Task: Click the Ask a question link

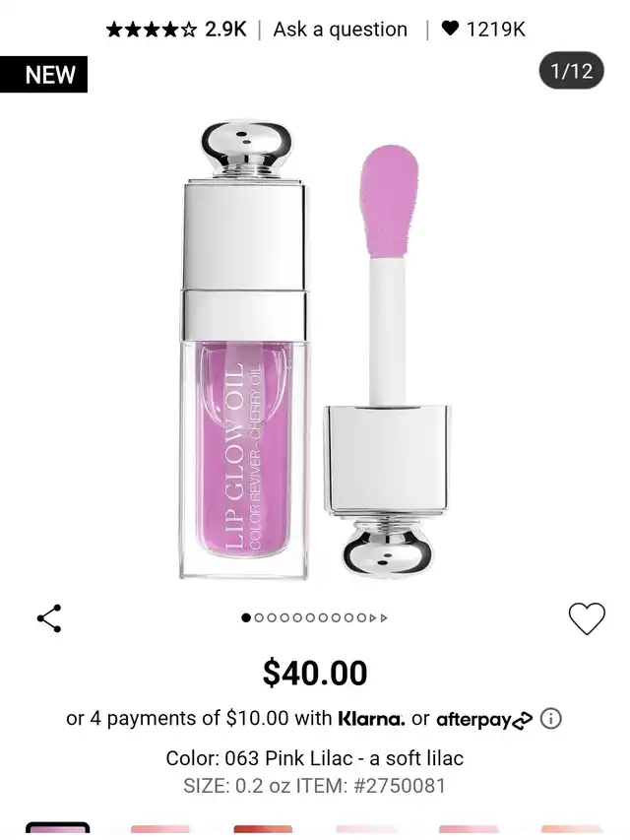Action: pos(341,30)
